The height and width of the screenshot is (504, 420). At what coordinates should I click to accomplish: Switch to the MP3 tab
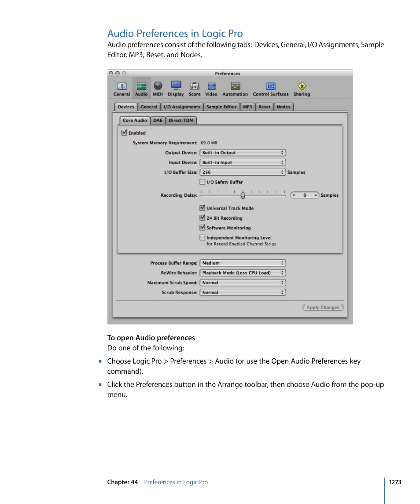(247, 107)
